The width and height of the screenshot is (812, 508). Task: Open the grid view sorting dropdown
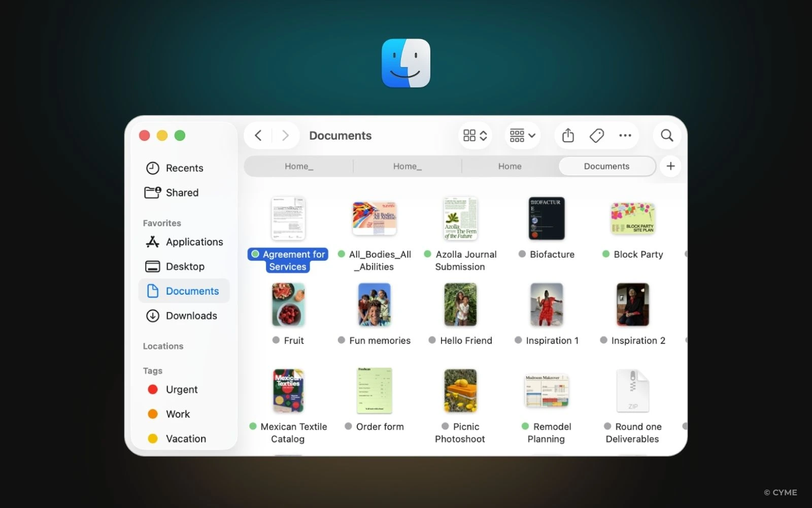tap(475, 135)
